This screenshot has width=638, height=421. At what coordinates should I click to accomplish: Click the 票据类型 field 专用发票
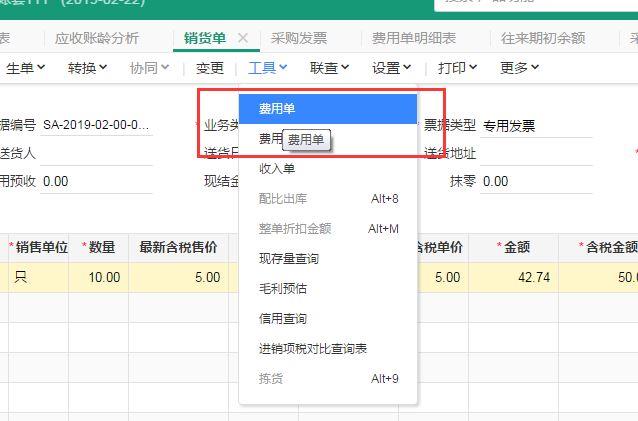[x=536, y=125]
